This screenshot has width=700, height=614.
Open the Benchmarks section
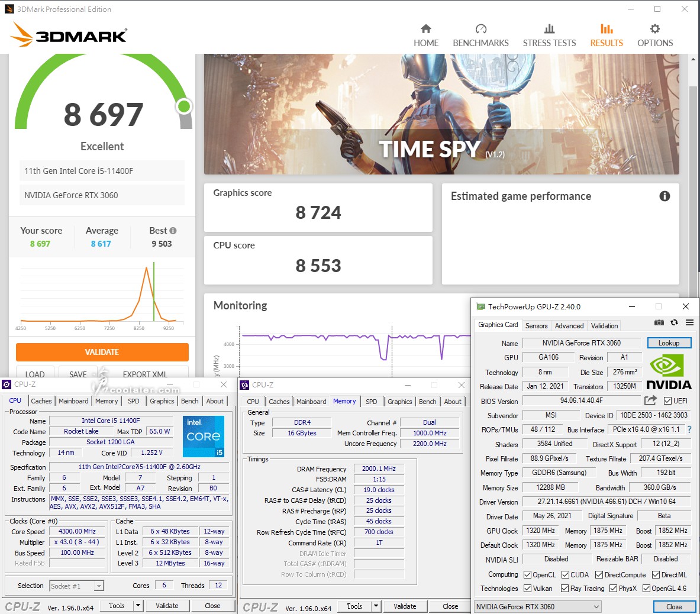(x=481, y=35)
